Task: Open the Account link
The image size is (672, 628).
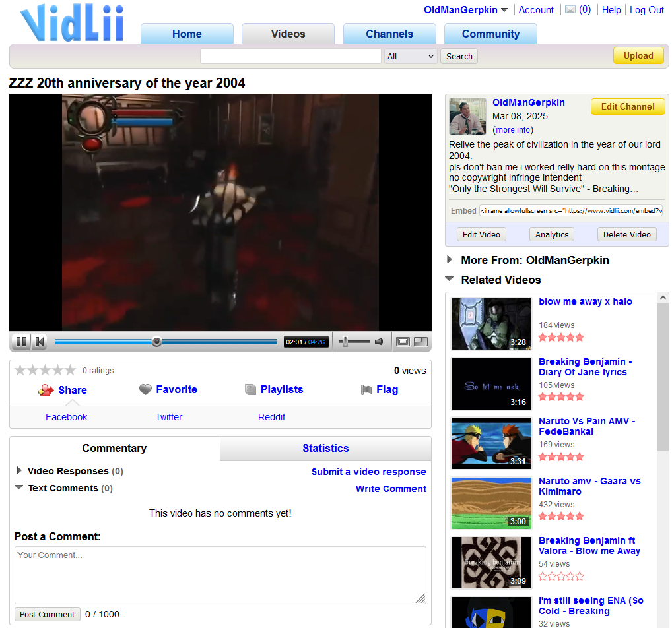Action: tap(536, 10)
